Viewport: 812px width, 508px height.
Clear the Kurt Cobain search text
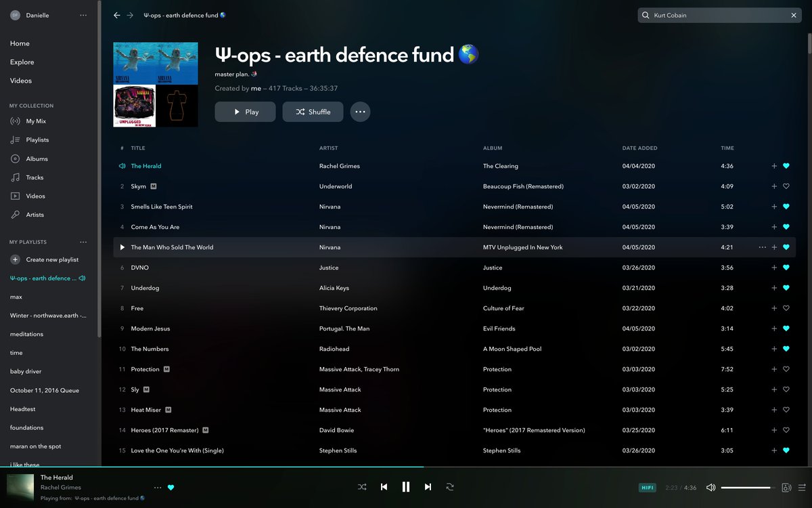click(x=794, y=15)
